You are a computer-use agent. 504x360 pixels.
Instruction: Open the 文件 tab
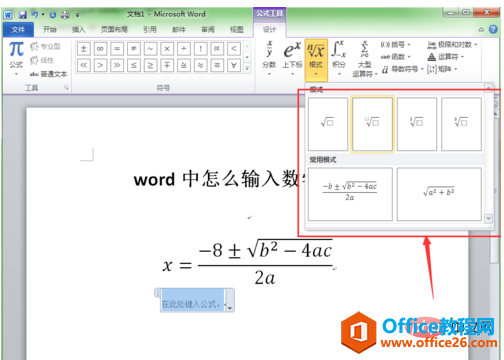(18, 30)
